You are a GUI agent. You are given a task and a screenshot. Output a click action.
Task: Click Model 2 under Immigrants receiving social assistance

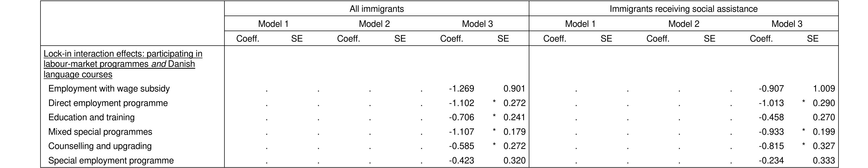[x=683, y=24]
